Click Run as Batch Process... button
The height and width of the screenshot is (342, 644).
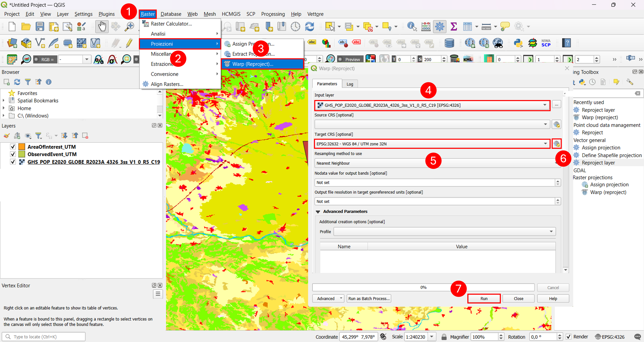[x=369, y=298]
